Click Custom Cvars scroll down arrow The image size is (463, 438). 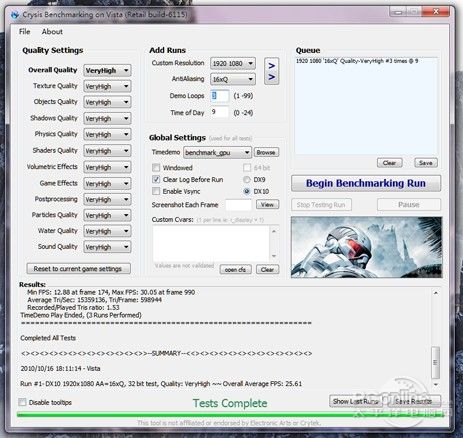pos(274,256)
